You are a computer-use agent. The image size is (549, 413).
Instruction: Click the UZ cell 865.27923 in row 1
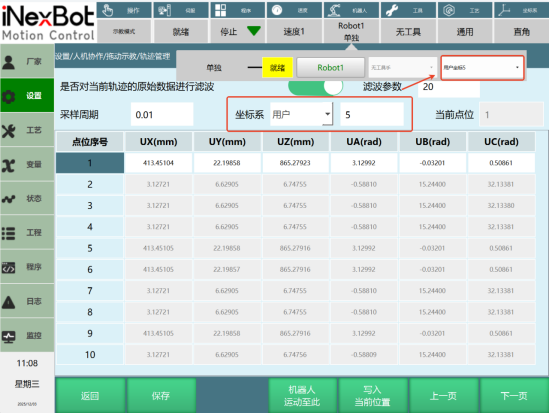pos(295,163)
